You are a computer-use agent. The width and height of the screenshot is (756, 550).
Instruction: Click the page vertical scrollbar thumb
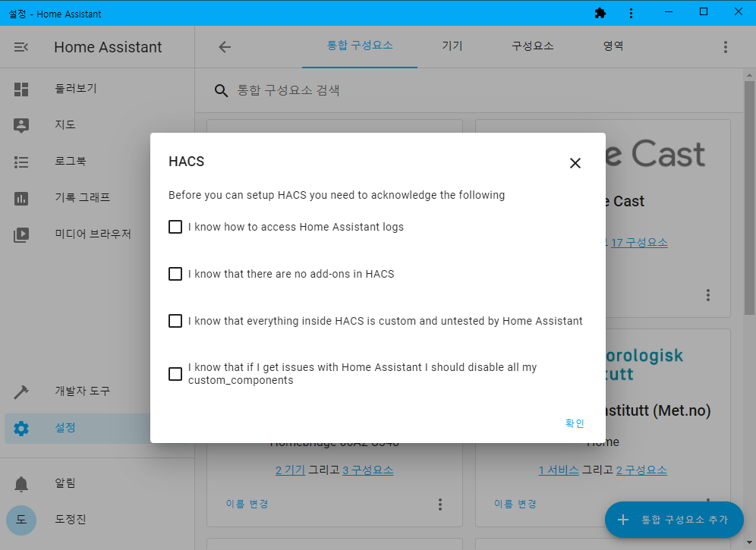click(748, 198)
